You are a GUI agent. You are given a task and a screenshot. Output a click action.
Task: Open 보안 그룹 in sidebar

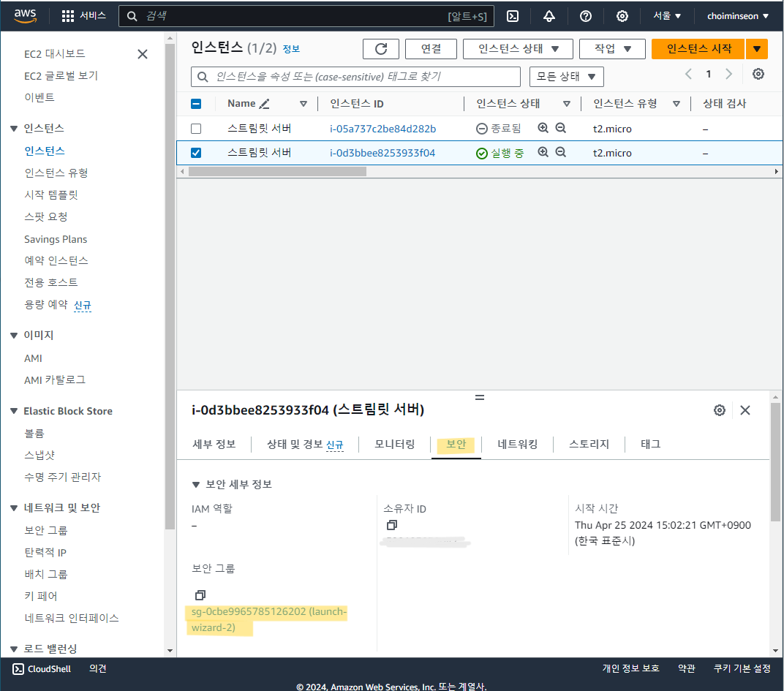coord(45,531)
